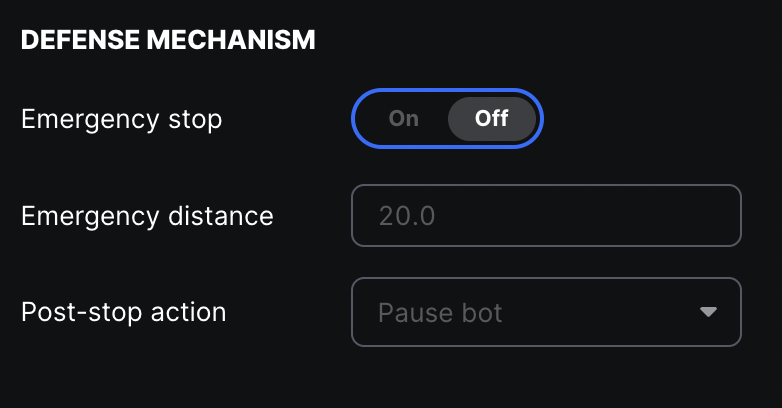Select the Off option for Emergency stop

click(x=491, y=119)
